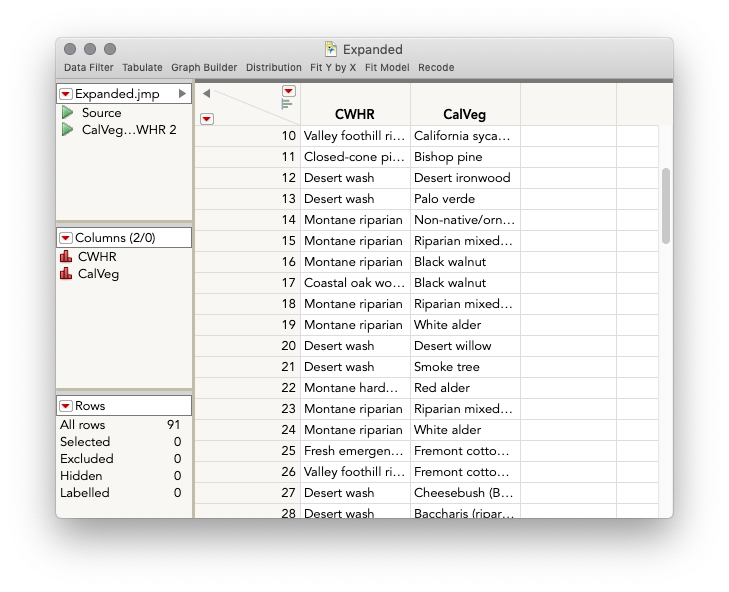The image size is (729, 592).
Task: Run the Source table script
Action: click(x=67, y=113)
